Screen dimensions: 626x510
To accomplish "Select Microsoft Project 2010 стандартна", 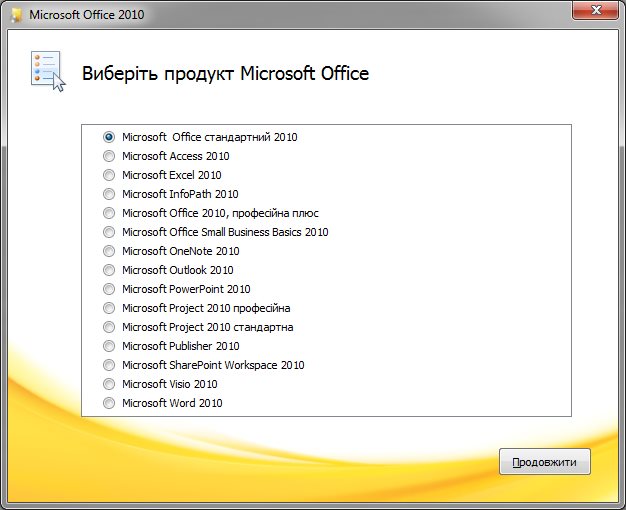I will tap(109, 327).
